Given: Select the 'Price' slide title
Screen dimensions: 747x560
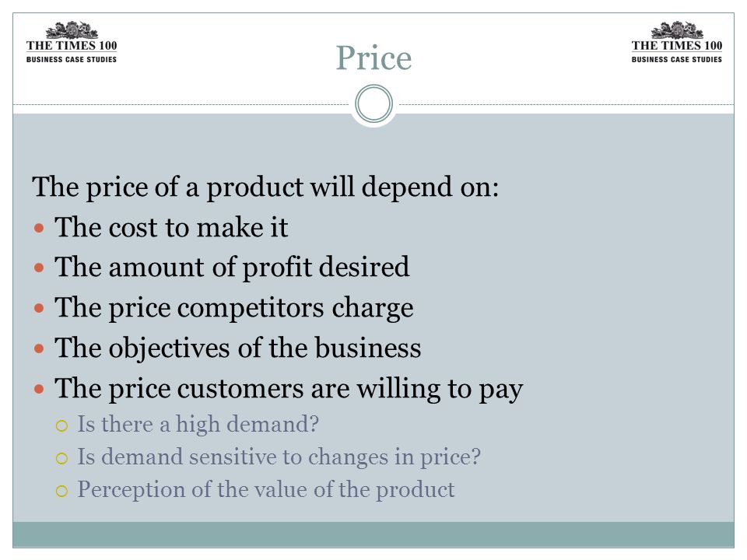Looking at the screenshot, I should pos(374,58).
